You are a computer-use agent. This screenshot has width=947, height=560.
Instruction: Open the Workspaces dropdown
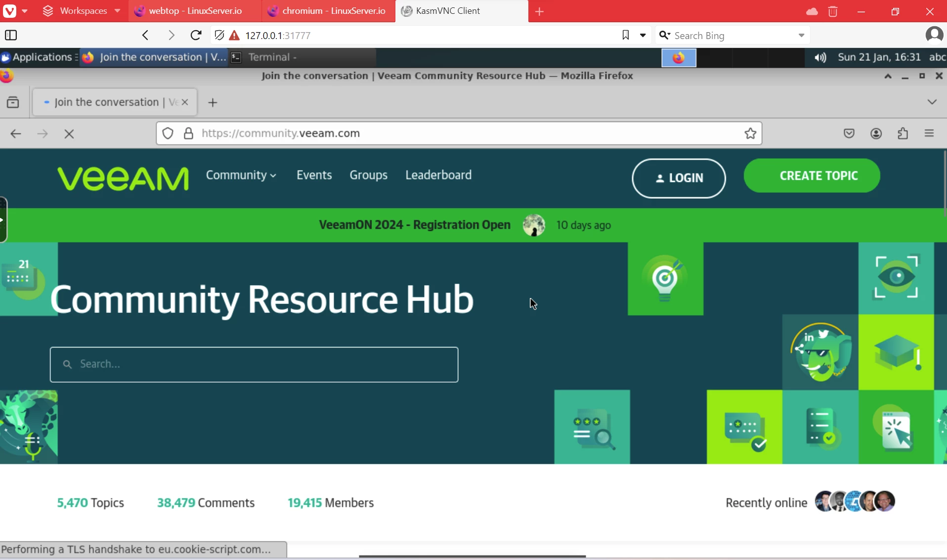[82, 11]
